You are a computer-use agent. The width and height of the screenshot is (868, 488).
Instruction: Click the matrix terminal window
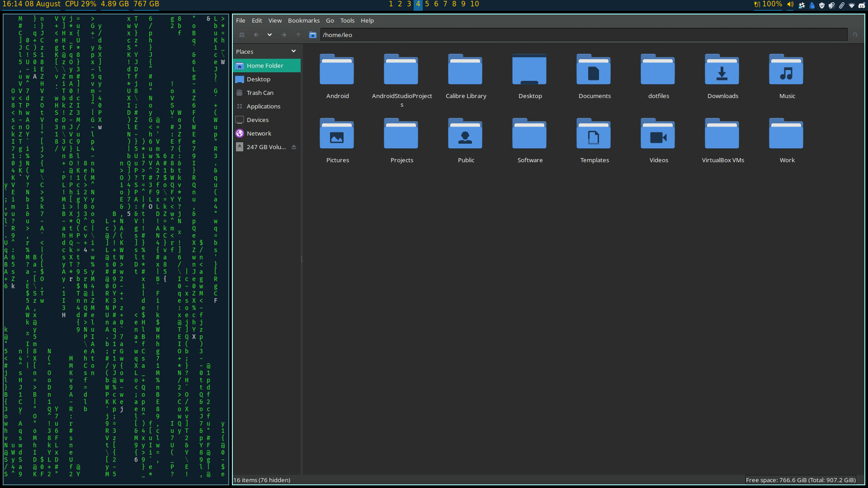[116, 249]
